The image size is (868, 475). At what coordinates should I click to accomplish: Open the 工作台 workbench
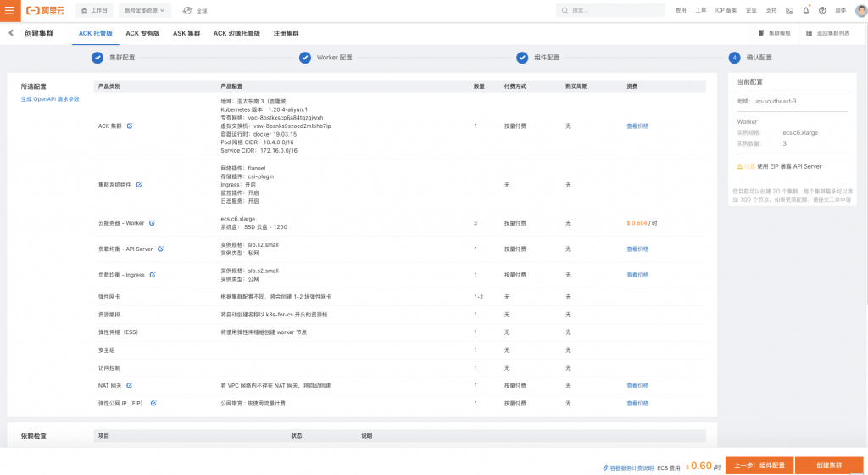pyautogui.click(x=94, y=10)
